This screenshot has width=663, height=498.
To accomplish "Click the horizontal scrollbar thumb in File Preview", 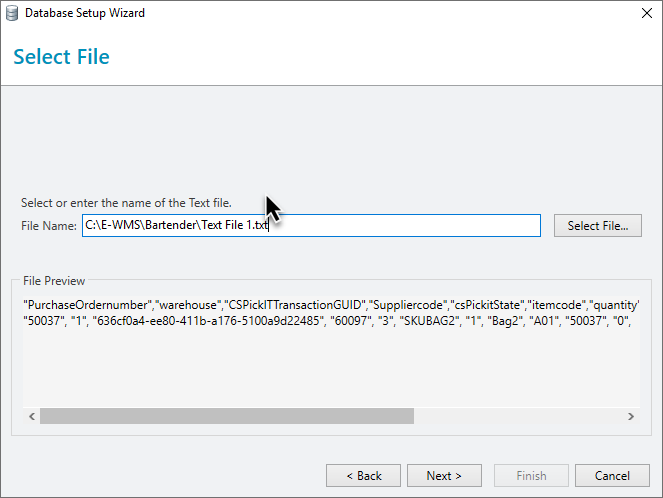I will 226,416.
